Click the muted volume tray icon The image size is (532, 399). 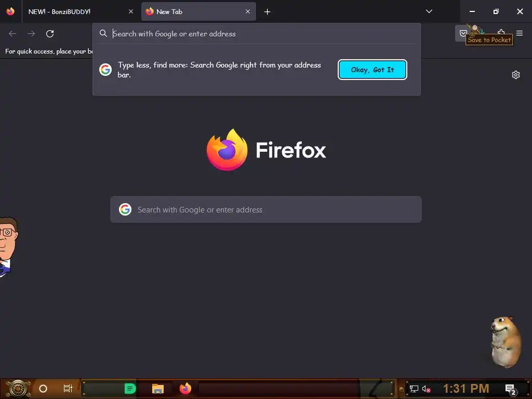pos(426,389)
